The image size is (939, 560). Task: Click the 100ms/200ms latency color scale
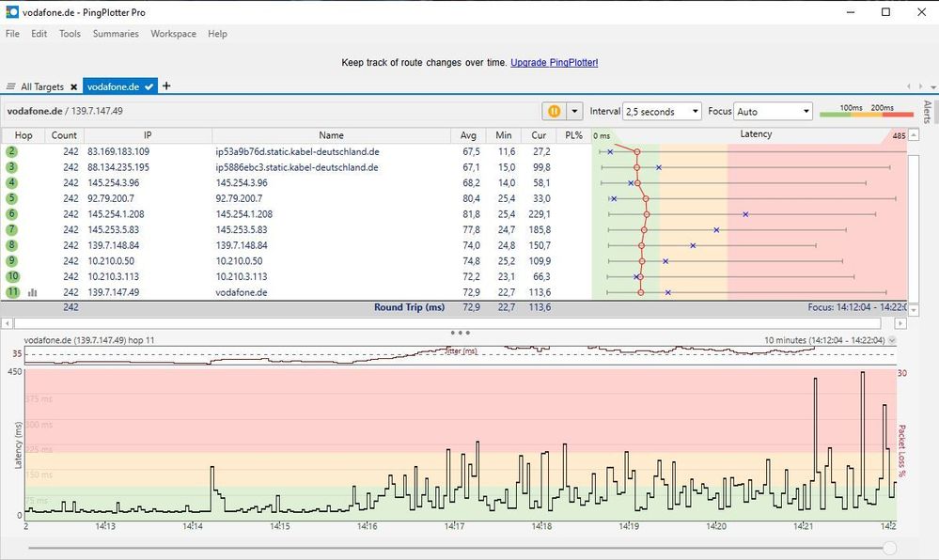click(866, 112)
